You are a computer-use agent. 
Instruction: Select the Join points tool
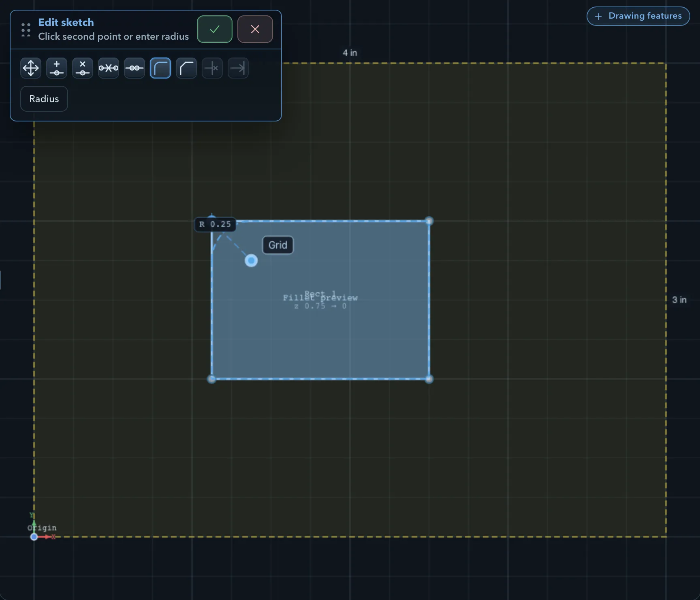pyautogui.click(x=134, y=68)
